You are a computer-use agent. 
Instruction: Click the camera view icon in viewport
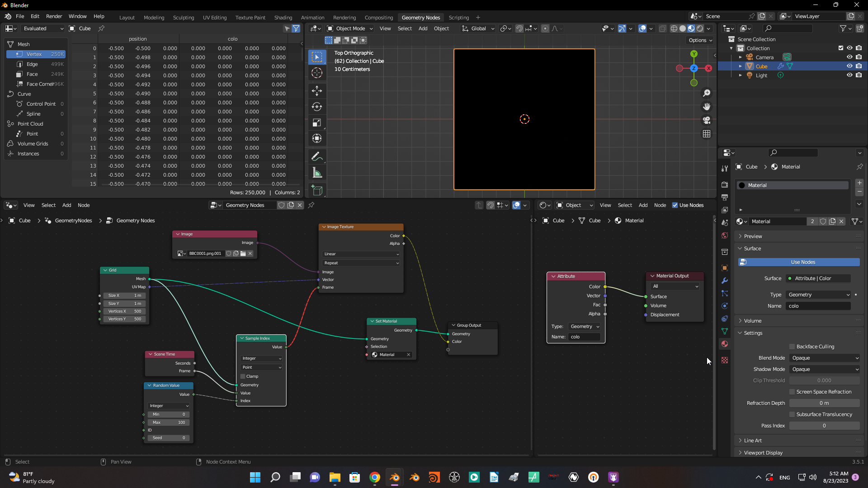tap(707, 121)
